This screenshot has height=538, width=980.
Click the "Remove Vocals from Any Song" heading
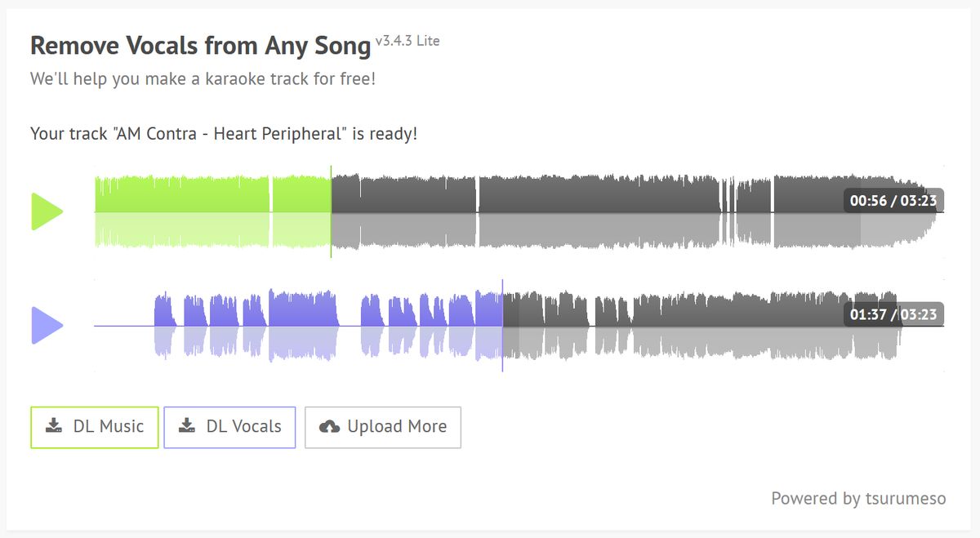coord(200,46)
